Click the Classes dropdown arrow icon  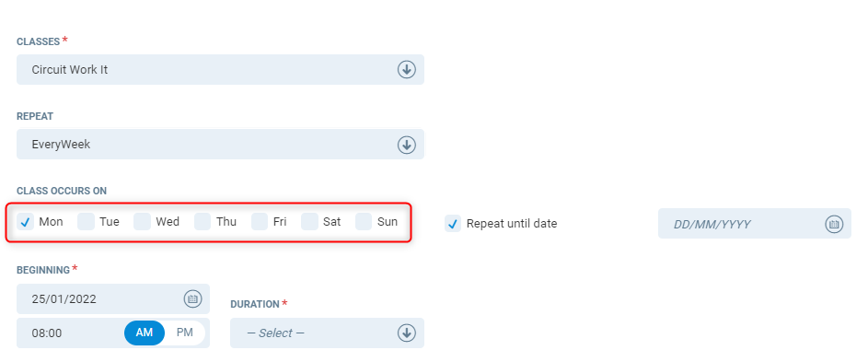406,70
